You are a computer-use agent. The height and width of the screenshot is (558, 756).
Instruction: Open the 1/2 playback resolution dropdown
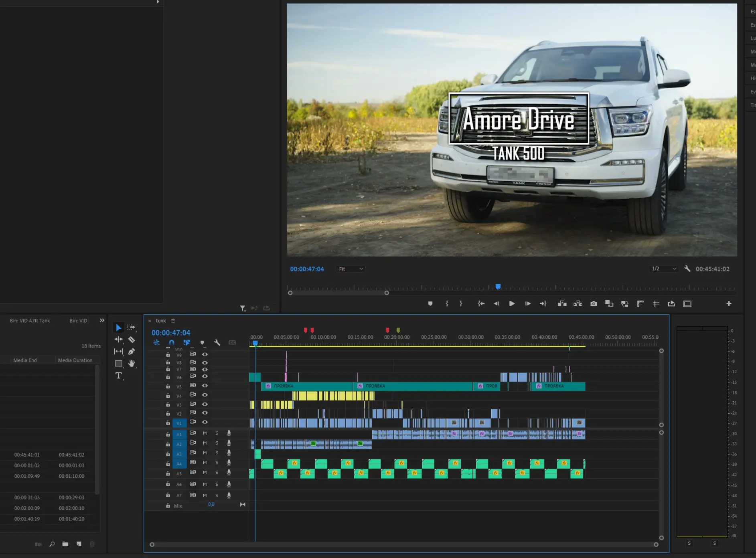coord(664,269)
